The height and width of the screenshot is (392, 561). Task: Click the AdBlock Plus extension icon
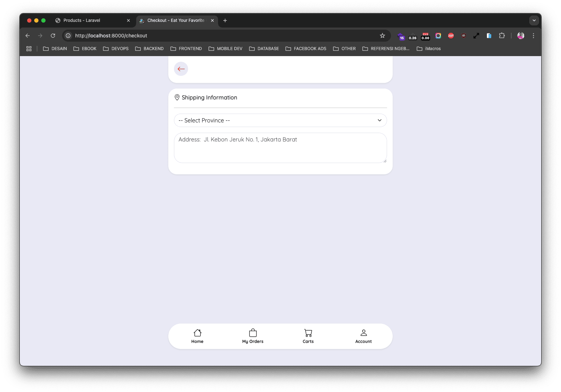point(451,36)
